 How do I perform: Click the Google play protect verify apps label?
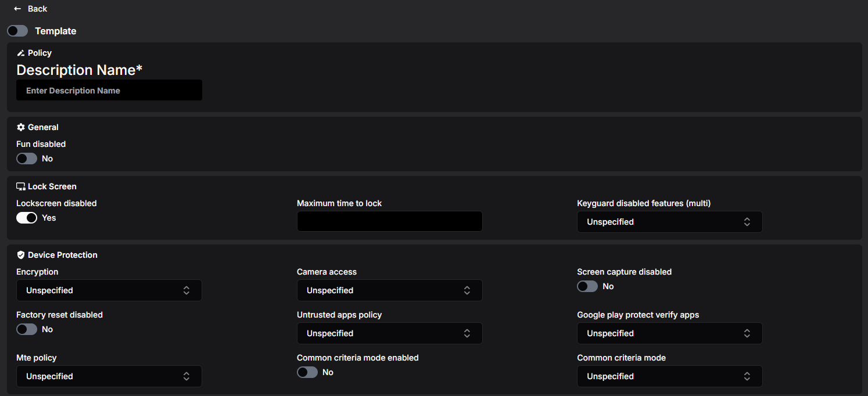(638, 315)
